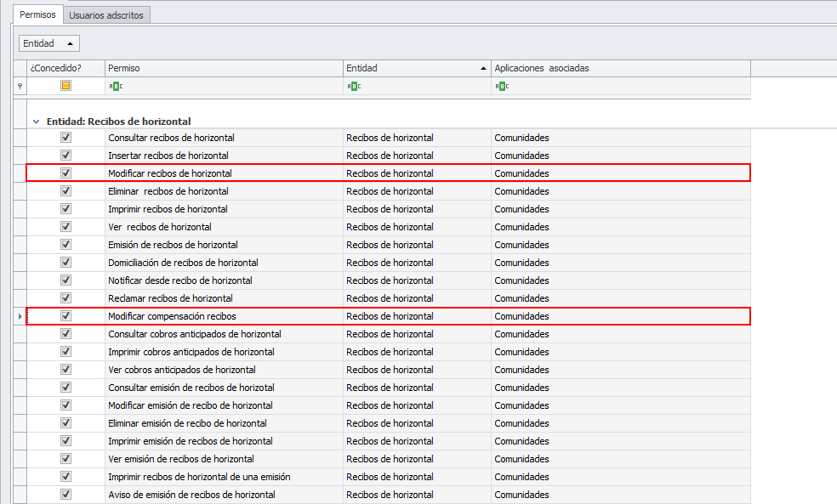Toggle Modificar compensación recibos checkbox
837x504 pixels.
pyautogui.click(x=65, y=316)
